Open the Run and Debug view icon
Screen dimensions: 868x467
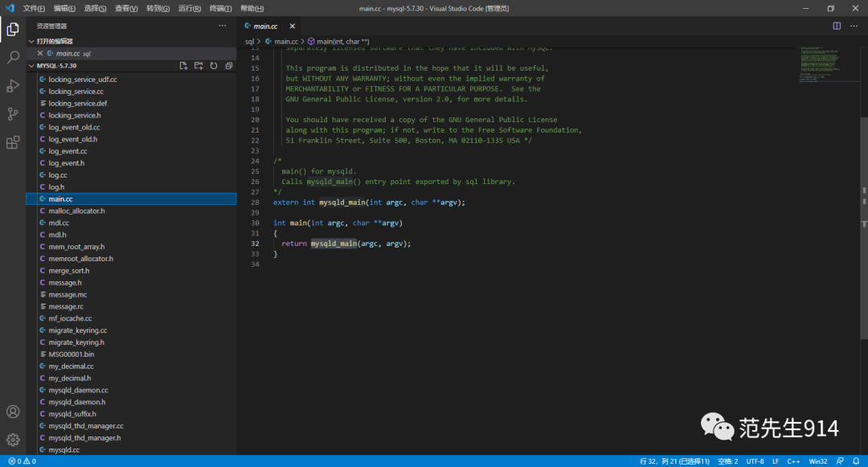[x=13, y=85]
